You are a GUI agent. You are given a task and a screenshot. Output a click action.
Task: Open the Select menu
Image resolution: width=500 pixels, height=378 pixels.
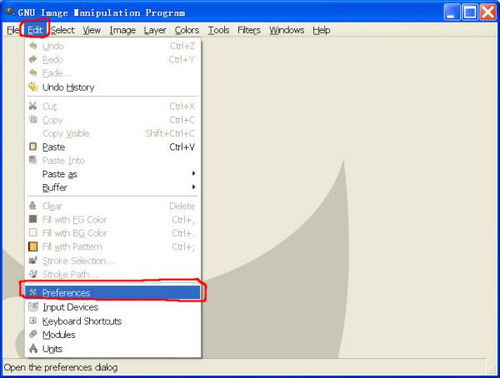[63, 30]
